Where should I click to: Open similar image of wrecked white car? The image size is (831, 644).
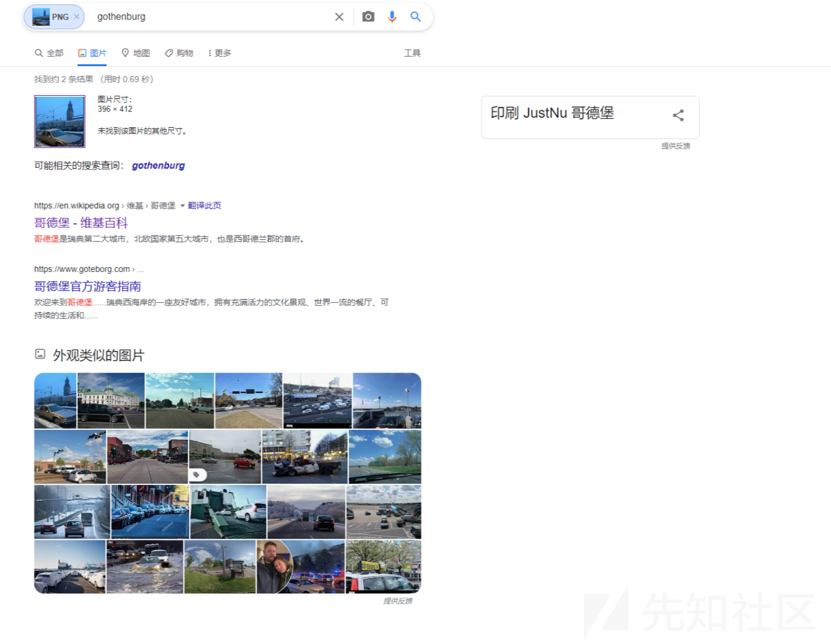(x=305, y=457)
